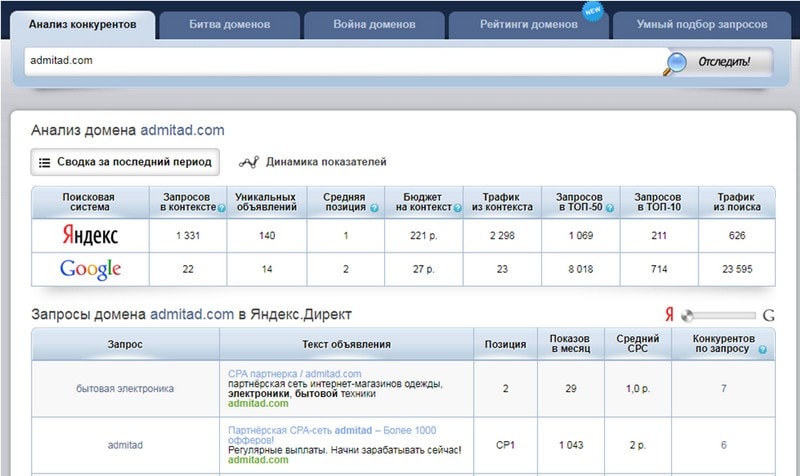The height and width of the screenshot is (476, 800).
Task: Click impressions value 29
Action: pos(571,389)
